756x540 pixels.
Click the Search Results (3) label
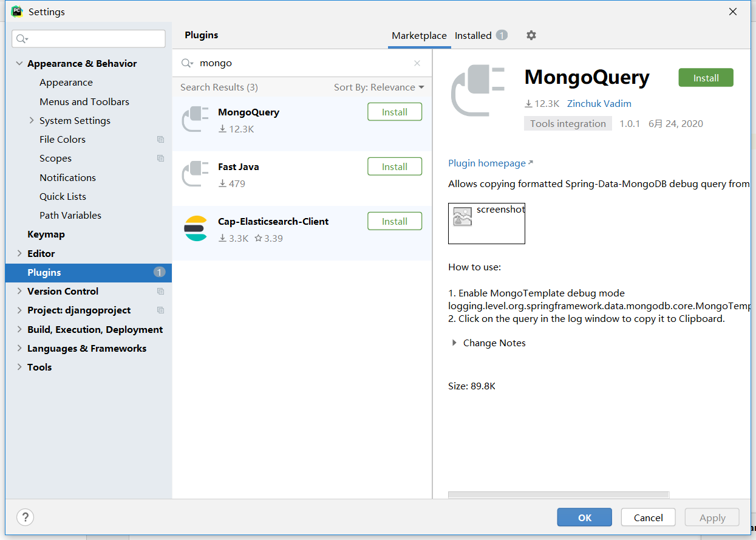click(219, 87)
